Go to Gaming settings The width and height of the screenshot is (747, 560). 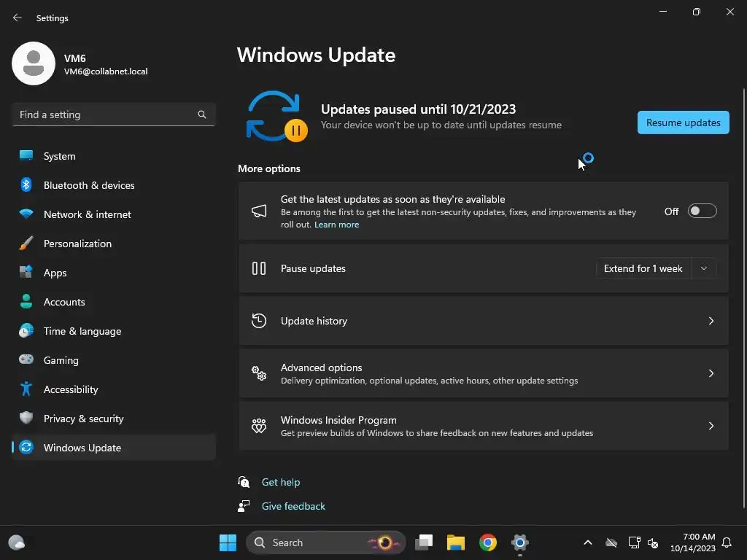coord(114,359)
